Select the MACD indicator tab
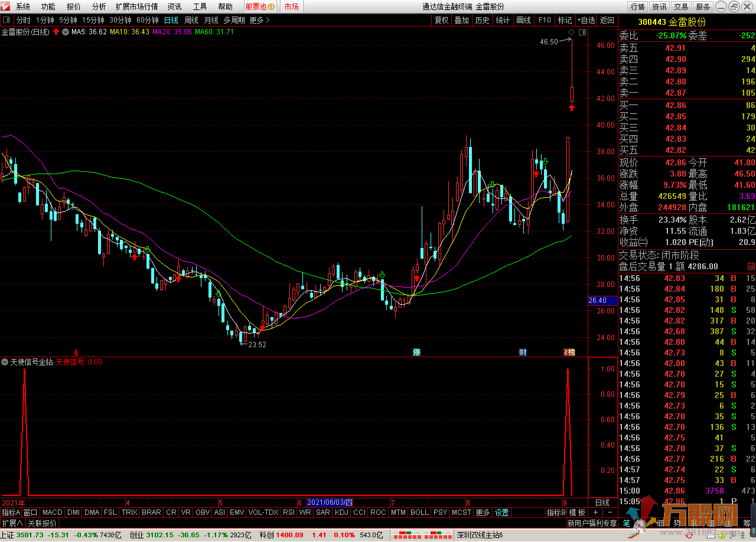Screen dimensions: 756x542 point(53,512)
